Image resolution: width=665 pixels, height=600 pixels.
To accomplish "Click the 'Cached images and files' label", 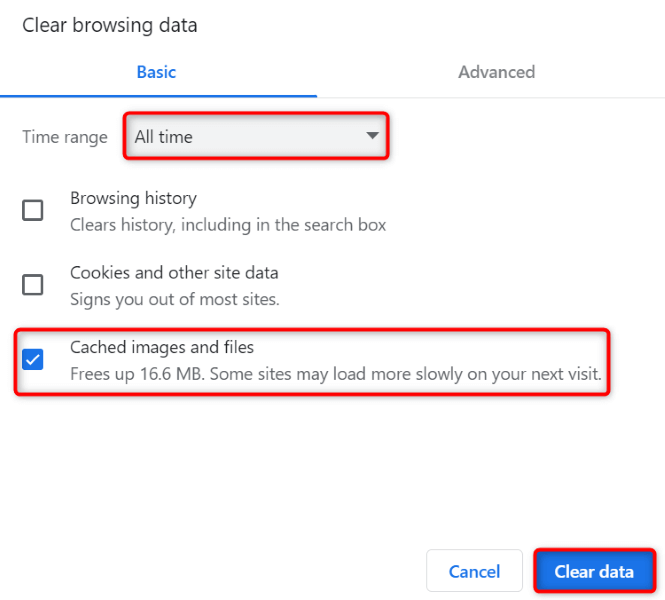I will [162, 348].
